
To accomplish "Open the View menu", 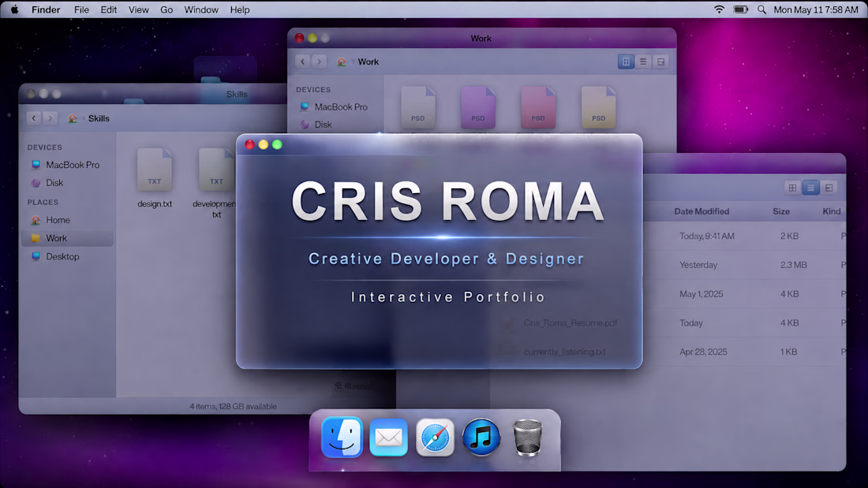I will 138,9.
